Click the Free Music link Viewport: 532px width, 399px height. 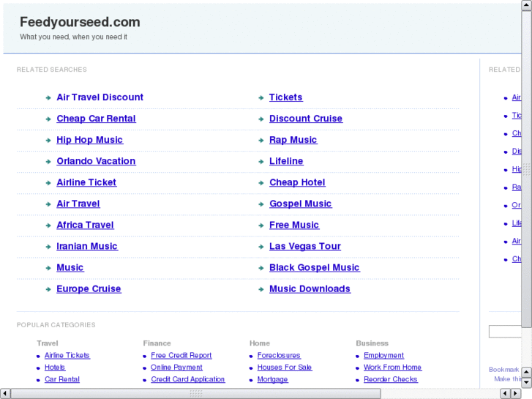[294, 225]
